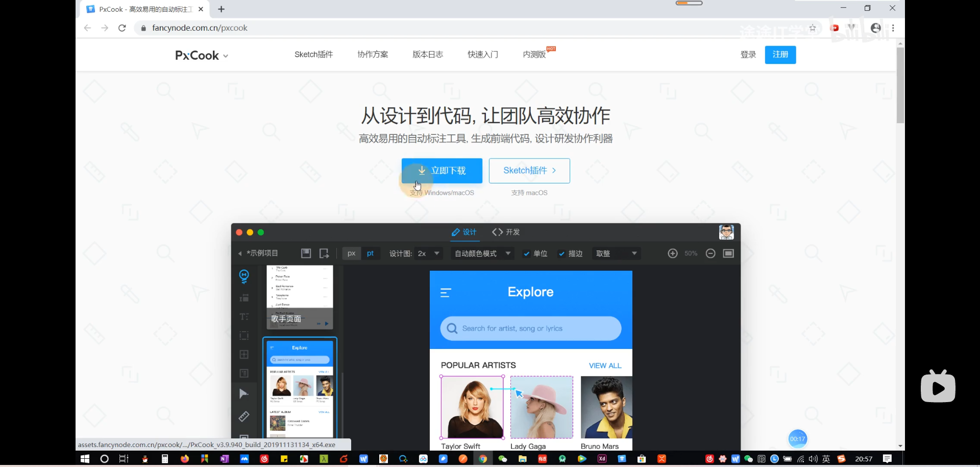Go back from 示例项目 with the arrow
The image size is (980, 467).
[239, 253]
